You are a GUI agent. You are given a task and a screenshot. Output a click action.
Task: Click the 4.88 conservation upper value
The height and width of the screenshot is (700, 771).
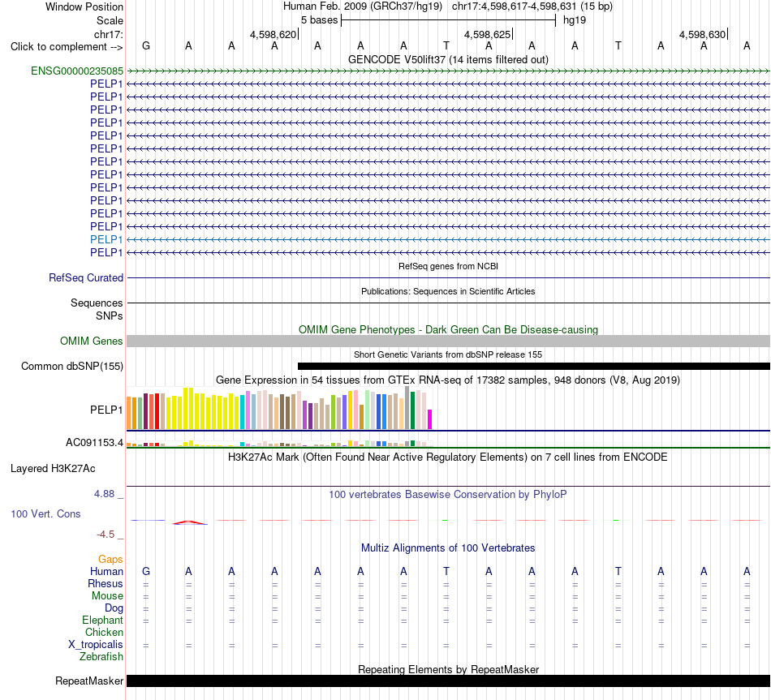(104, 493)
